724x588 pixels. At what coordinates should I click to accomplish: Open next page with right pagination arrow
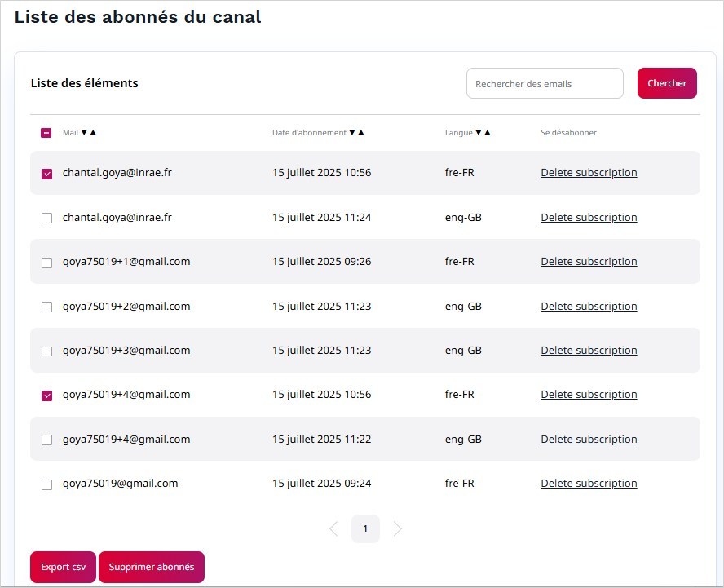[x=398, y=528]
